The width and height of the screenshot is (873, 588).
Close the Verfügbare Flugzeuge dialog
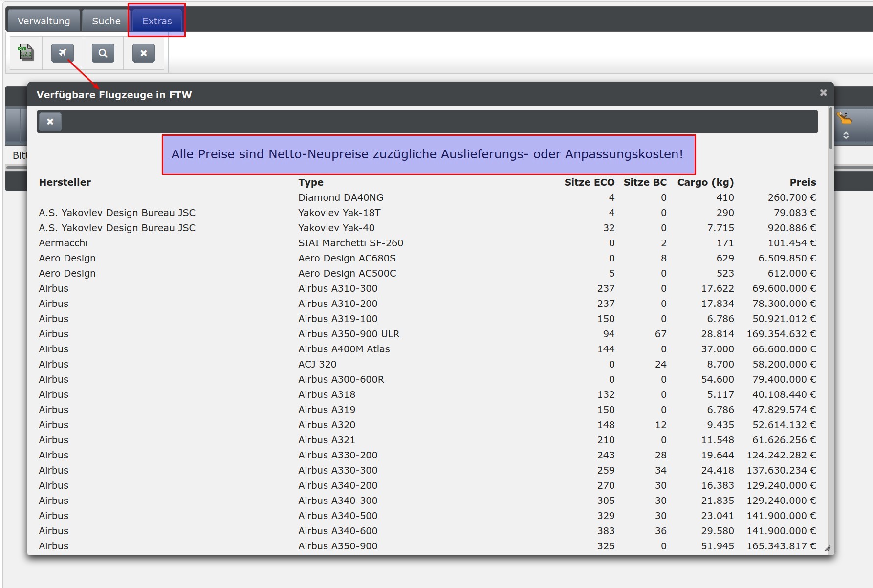[823, 93]
